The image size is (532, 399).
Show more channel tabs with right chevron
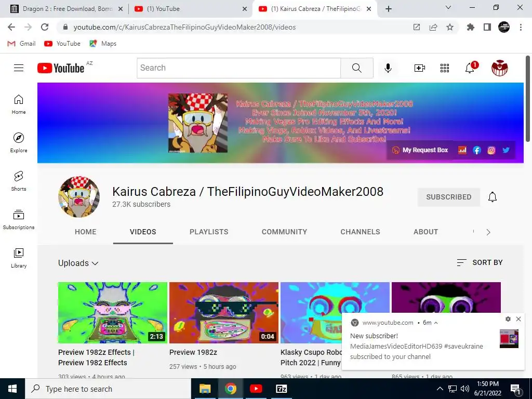(488, 232)
